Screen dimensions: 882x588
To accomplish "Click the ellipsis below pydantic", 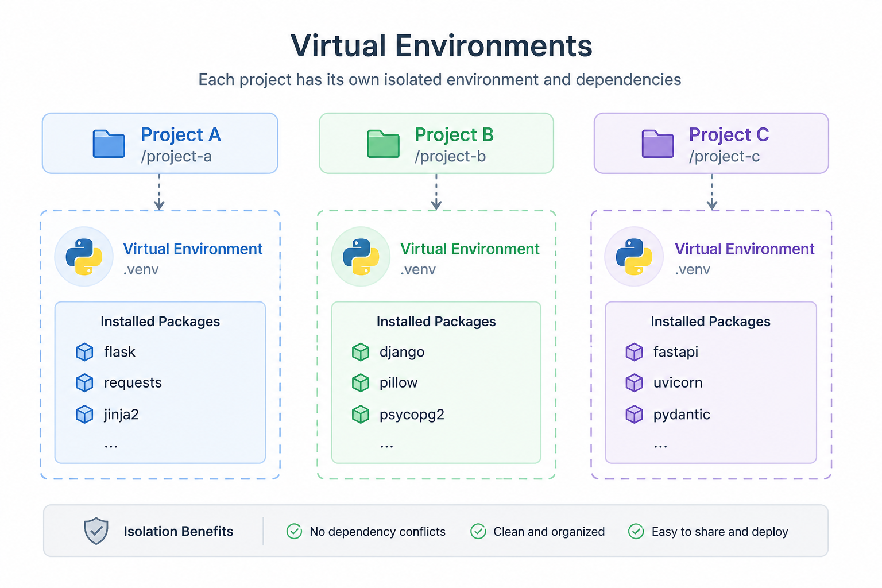I will coord(660,446).
